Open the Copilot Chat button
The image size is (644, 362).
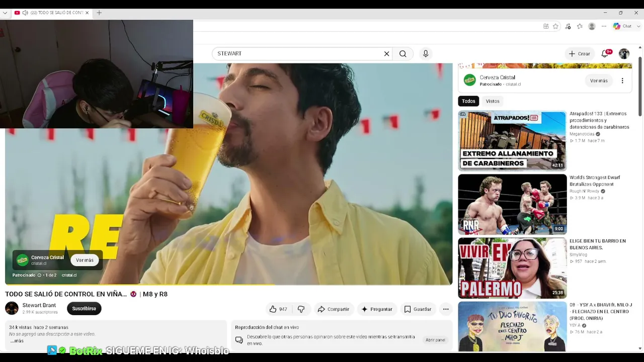[x=622, y=26]
